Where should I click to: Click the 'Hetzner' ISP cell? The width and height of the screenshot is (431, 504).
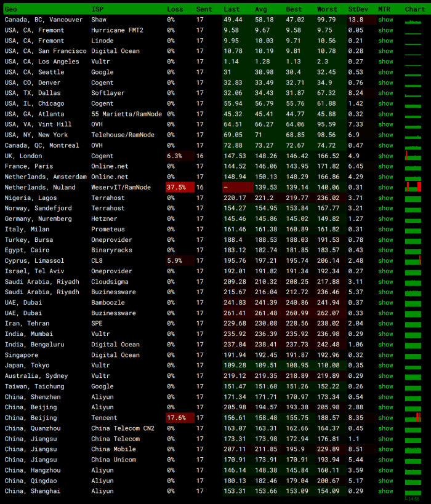point(104,219)
